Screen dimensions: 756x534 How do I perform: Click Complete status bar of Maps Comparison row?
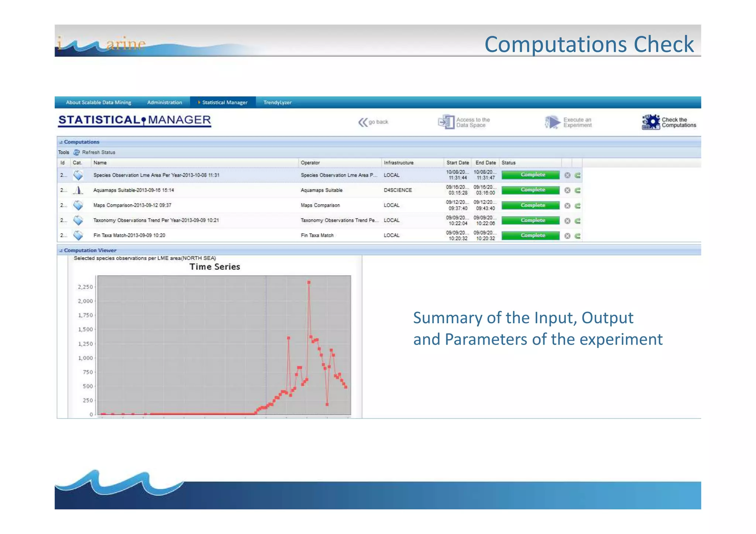click(x=530, y=206)
